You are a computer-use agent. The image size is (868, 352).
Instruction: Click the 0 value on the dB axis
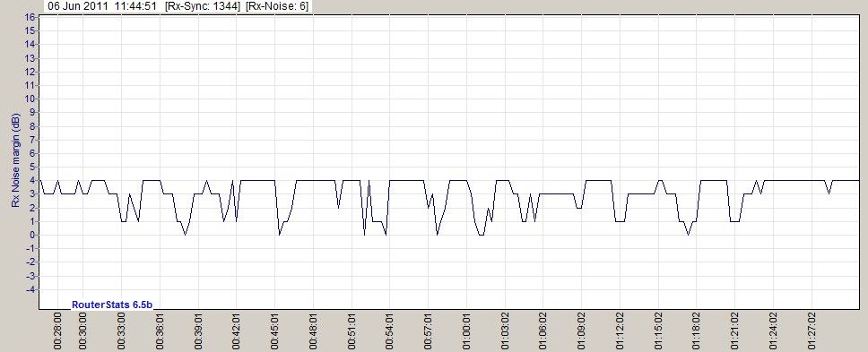tap(32, 235)
